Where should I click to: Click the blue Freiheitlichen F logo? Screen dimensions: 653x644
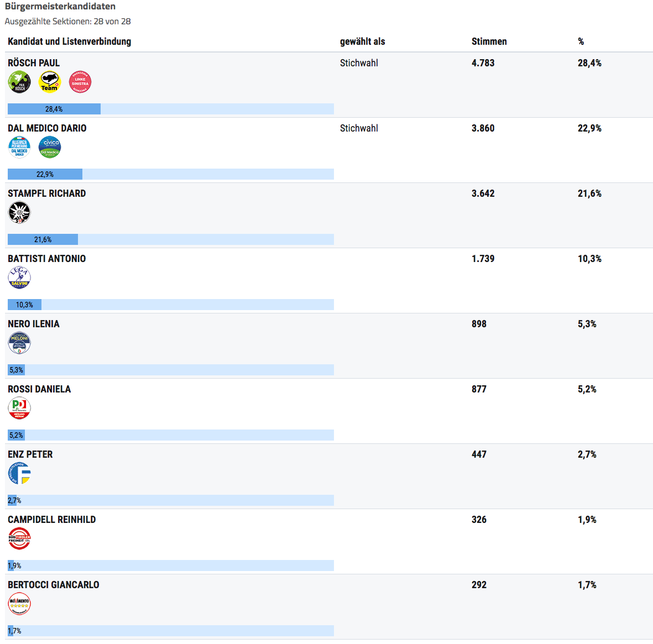click(19, 473)
